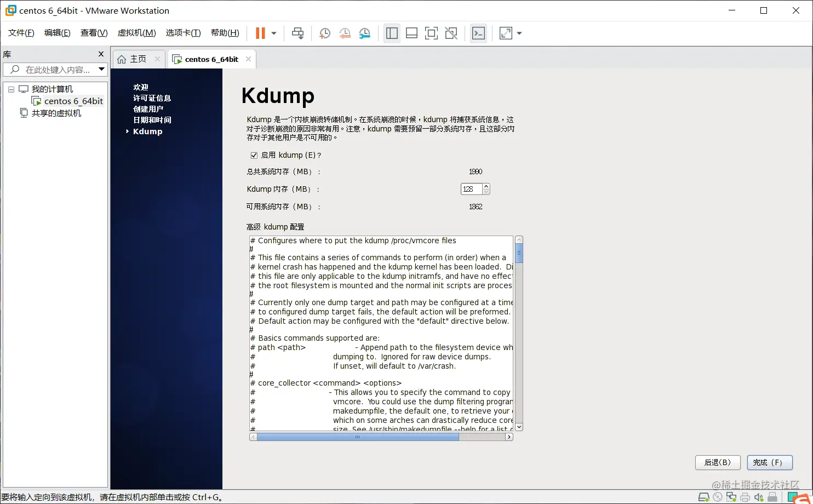Select Kdump step in setup sidebar
Screen dimensions: 813x504
(147, 131)
